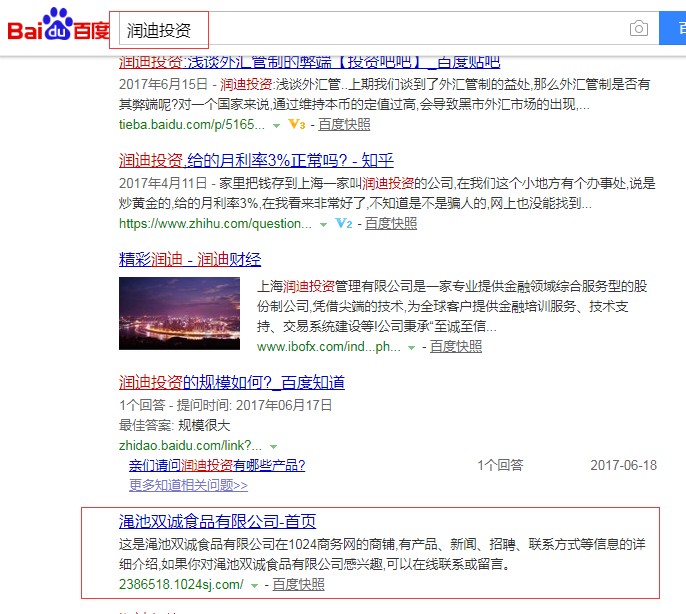
Task: Click the blue Baidu search button
Action: coord(672,28)
